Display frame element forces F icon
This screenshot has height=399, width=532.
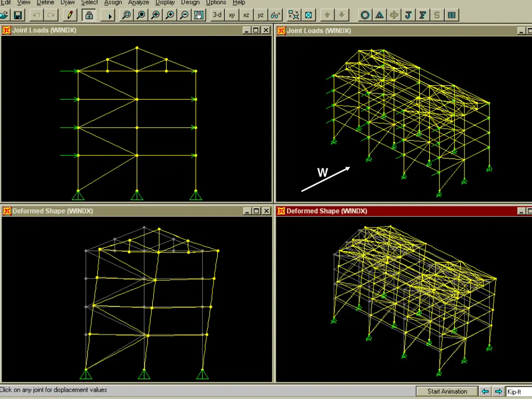[423, 15]
